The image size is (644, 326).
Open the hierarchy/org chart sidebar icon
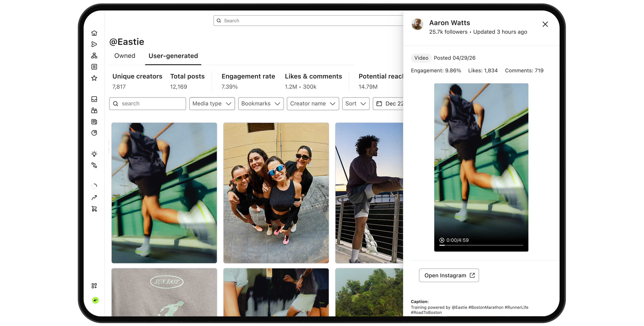coord(94,55)
